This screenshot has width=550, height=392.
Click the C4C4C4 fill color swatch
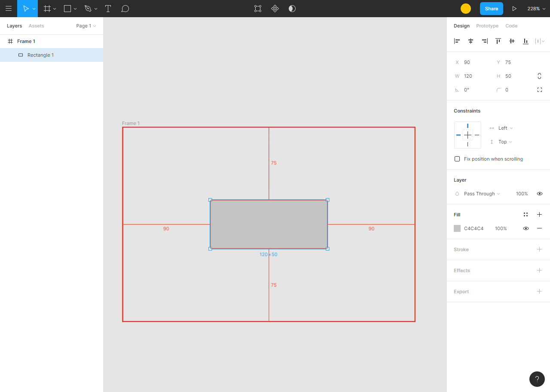tap(457, 228)
